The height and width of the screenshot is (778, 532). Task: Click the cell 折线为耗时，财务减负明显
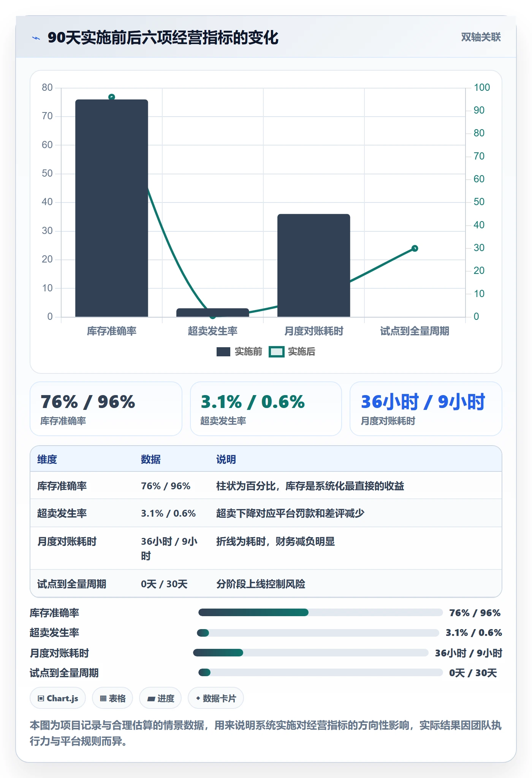[x=275, y=541]
